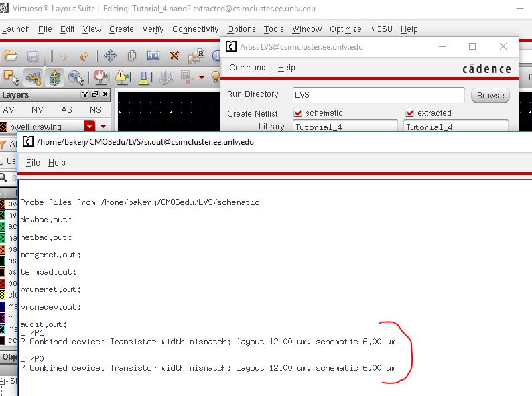Select the Stretch tool icon
The width and height of the screenshot is (532, 396).
(153, 56)
